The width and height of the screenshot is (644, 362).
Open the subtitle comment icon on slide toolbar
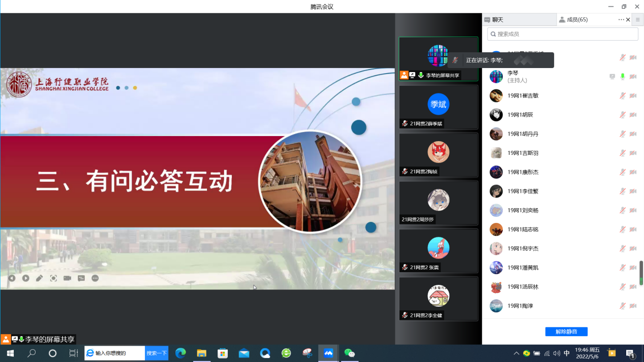tap(81, 278)
